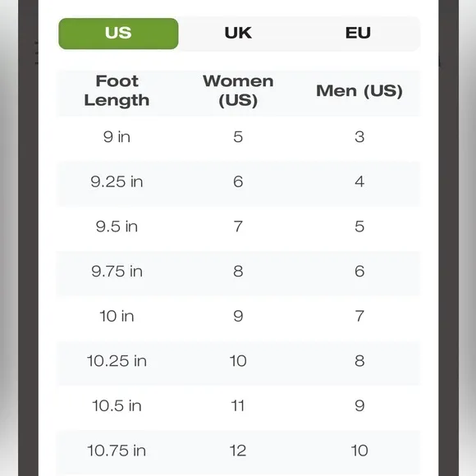Select the 9 in foot length row
Viewport: 476px width, 476px height.
pyautogui.click(x=238, y=137)
